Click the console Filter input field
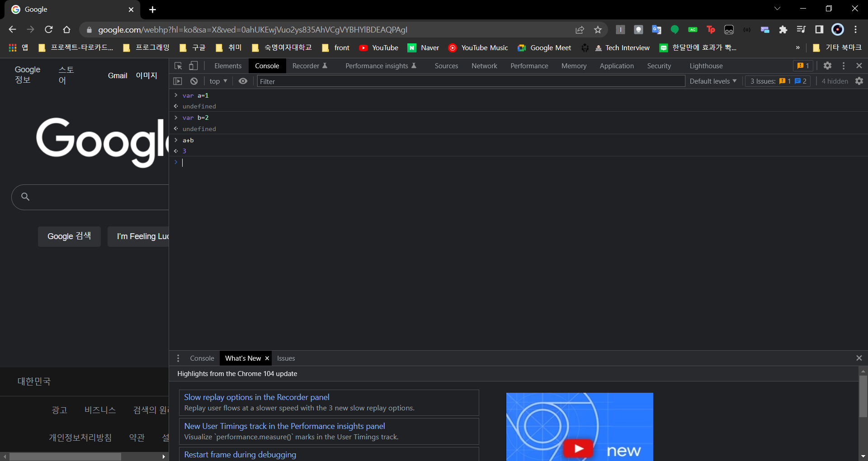 (x=471, y=81)
